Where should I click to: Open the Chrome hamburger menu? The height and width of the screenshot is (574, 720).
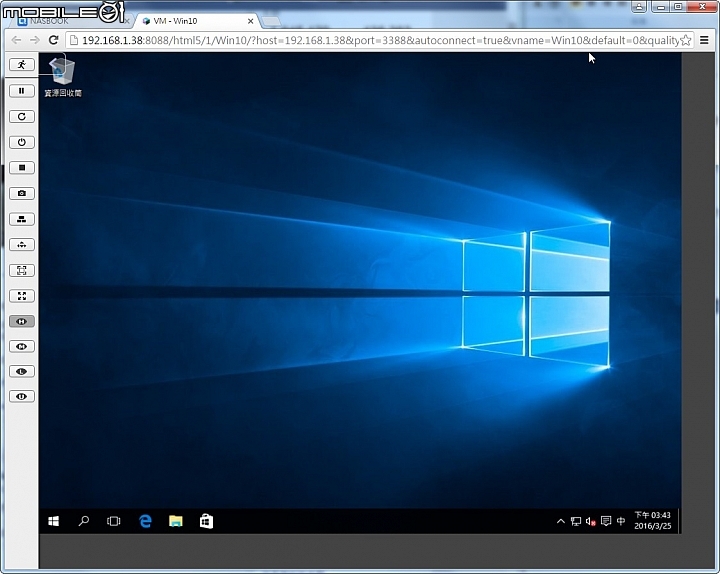pos(704,40)
